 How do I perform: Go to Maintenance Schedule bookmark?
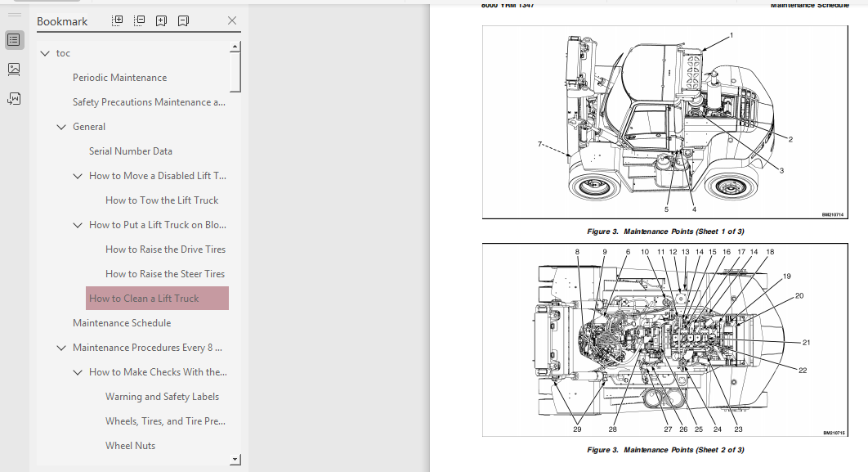[122, 323]
